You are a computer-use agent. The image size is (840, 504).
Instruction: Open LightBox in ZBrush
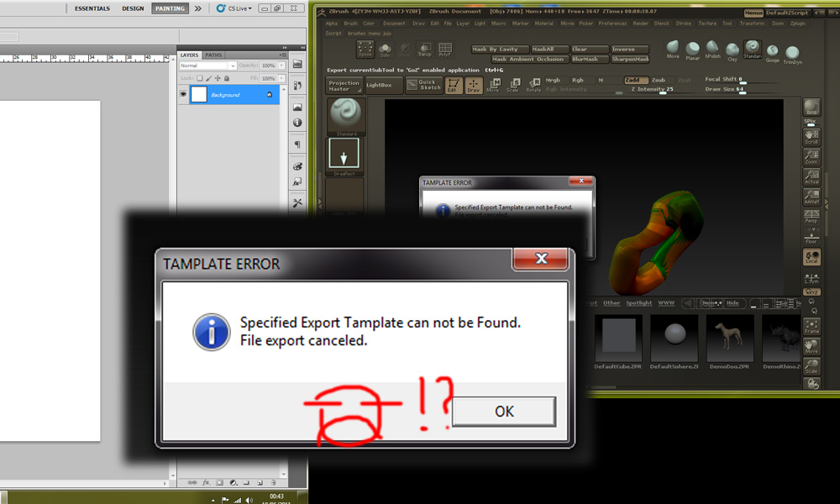[x=384, y=85]
